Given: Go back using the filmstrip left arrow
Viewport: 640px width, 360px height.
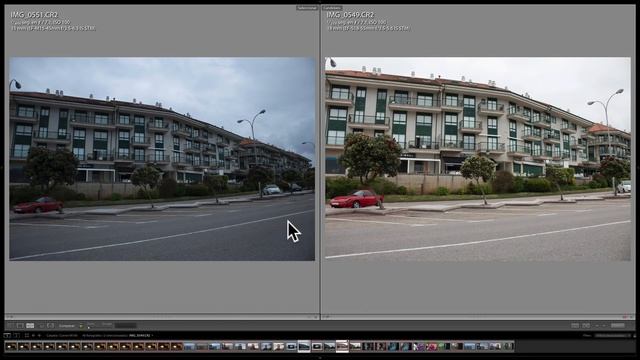Looking at the screenshot, I should [33, 336].
